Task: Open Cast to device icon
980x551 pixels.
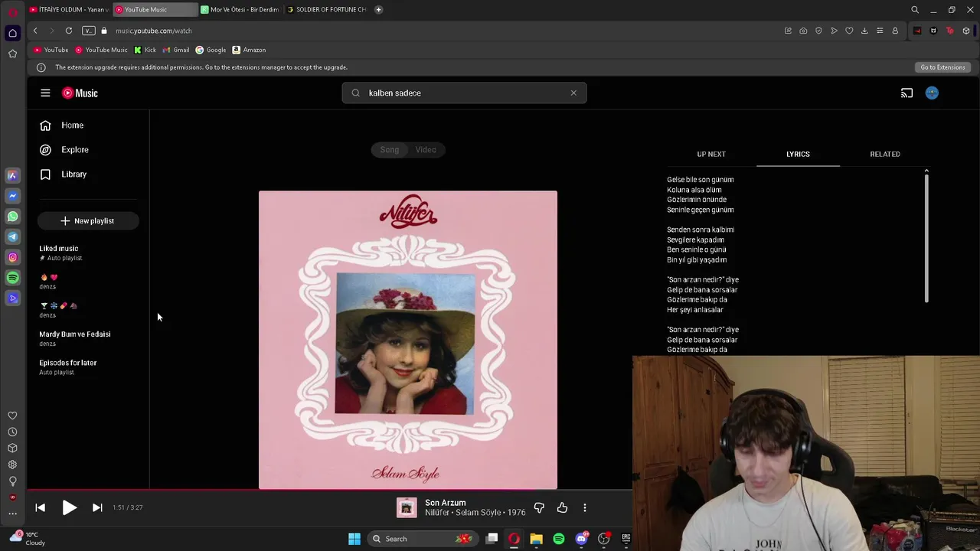Action: tap(906, 93)
